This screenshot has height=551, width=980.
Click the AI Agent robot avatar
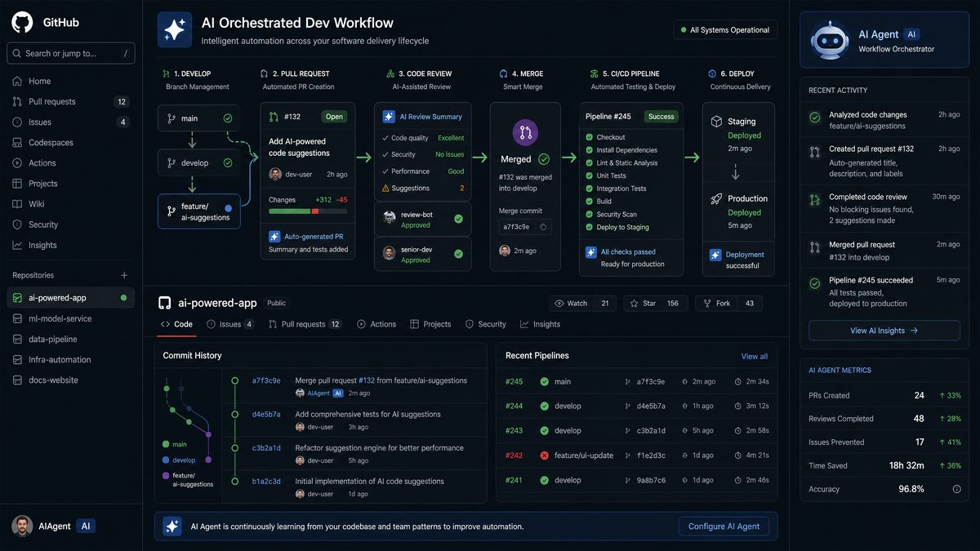click(831, 40)
